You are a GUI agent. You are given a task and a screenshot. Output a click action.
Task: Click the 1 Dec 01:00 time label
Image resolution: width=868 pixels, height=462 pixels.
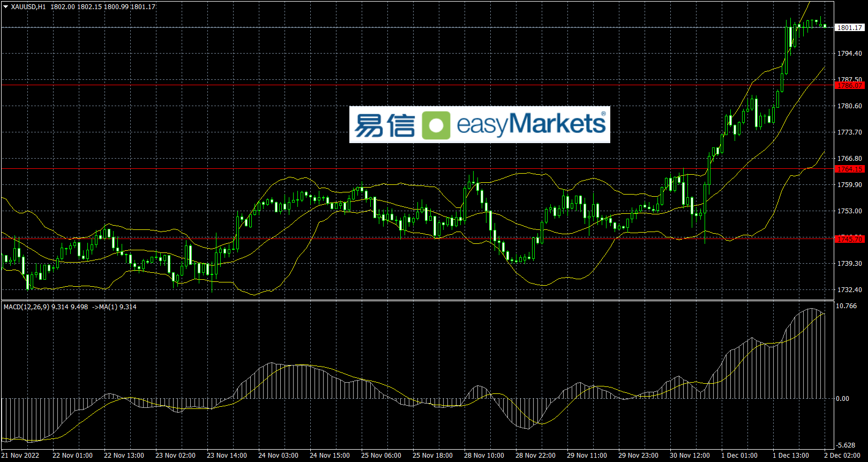739,456
